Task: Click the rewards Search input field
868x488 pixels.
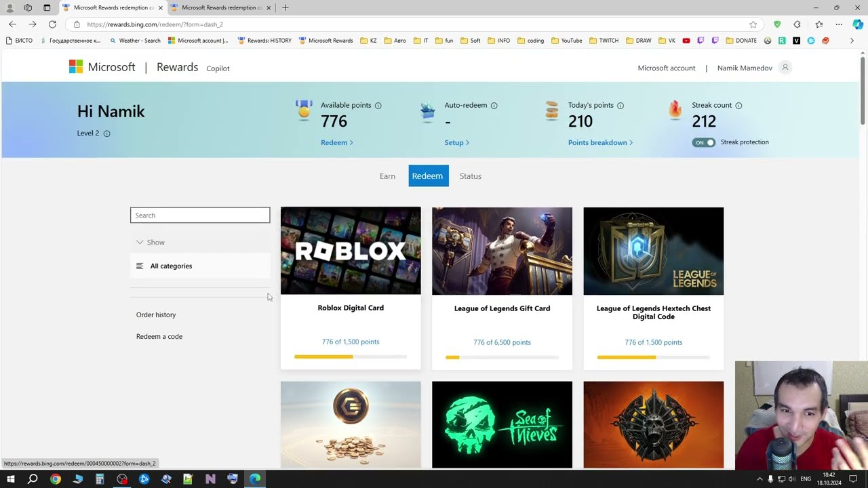Action: (200, 216)
